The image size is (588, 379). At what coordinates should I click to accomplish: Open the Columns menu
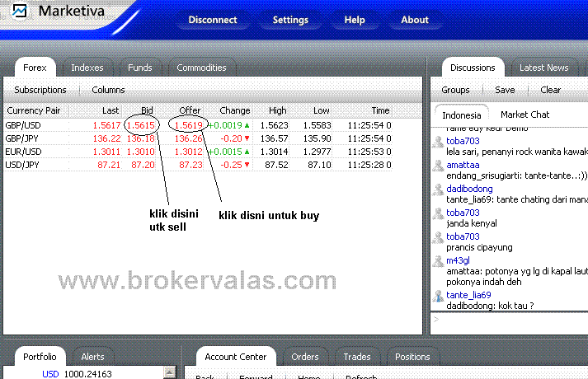tap(108, 90)
